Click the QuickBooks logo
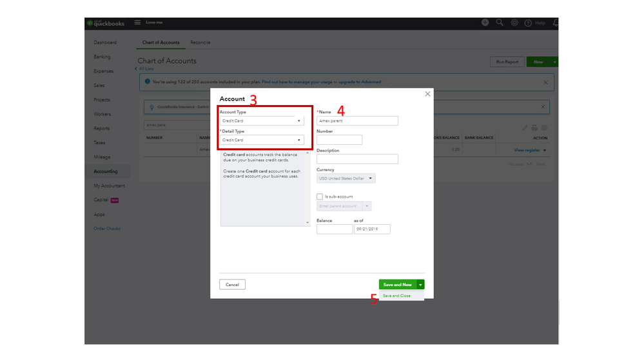644x362 pixels. pyautogui.click(x=106, y=23)
